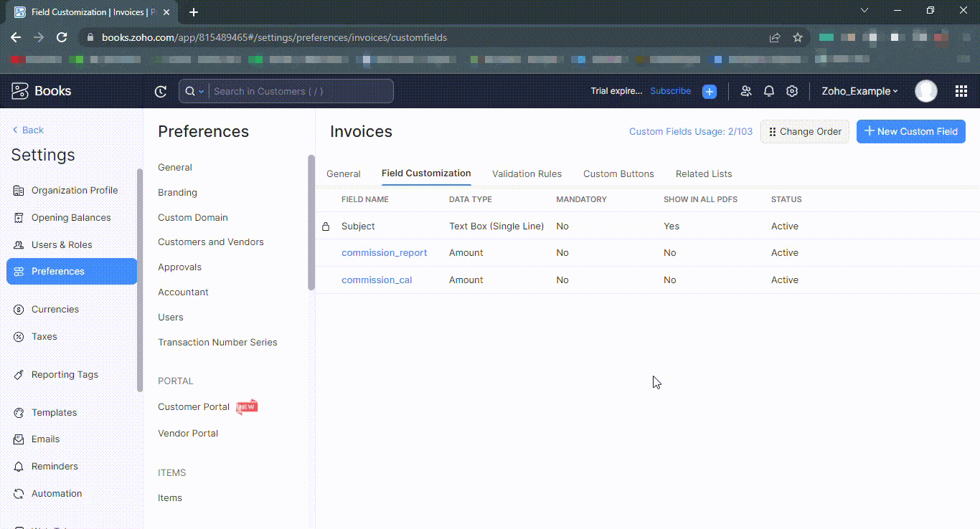Click the lock icon beside Subject field
The height and width of the screenshot is (529, 980).
point(326,225)
